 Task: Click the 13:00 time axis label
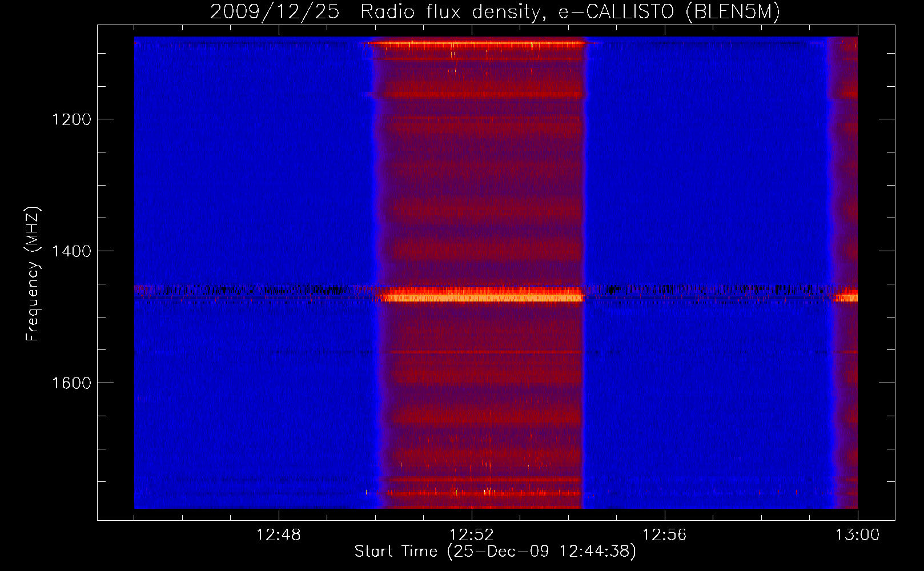click(858, 535)
